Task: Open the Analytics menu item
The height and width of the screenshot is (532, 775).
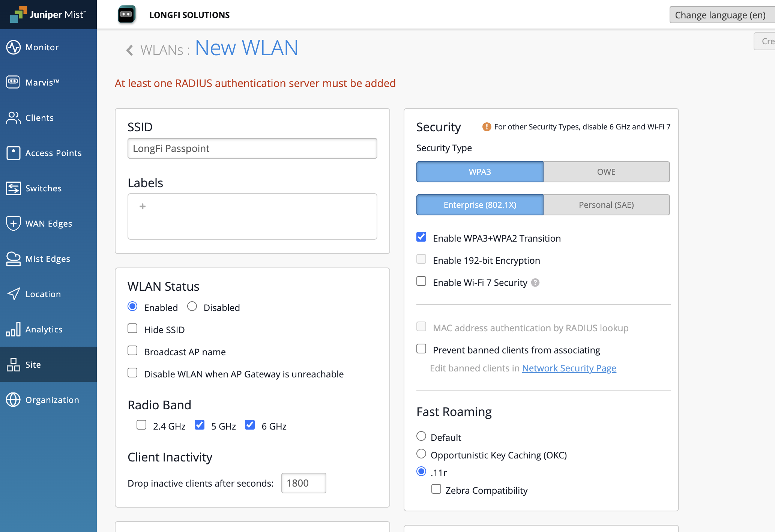Action: click(48, 329)
